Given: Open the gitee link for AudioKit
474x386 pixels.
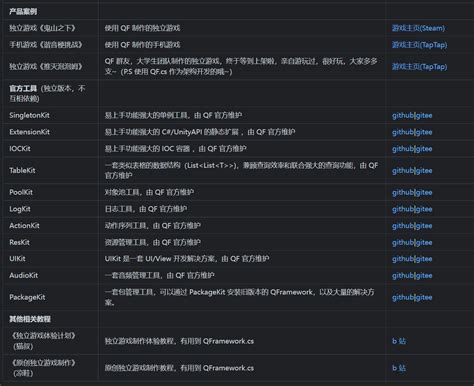Looking at the screenshot, I should 424,275.
